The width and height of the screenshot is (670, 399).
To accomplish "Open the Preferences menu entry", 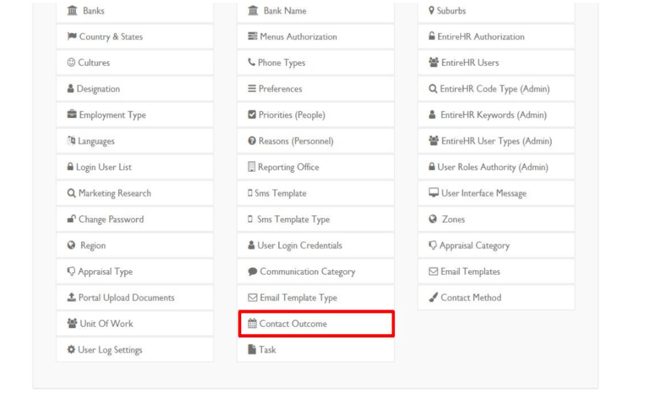I will click(x=316, y=89).
